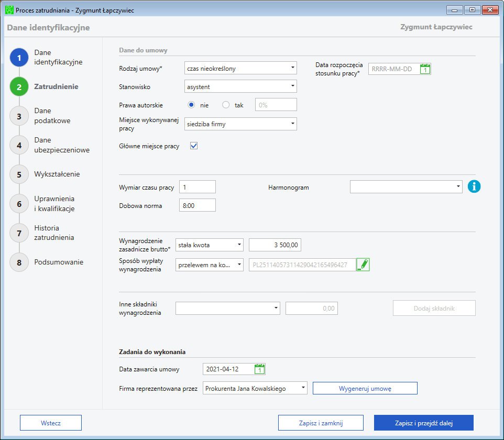
Task: Edit bank account number with pencil icon
Action: 363,265
